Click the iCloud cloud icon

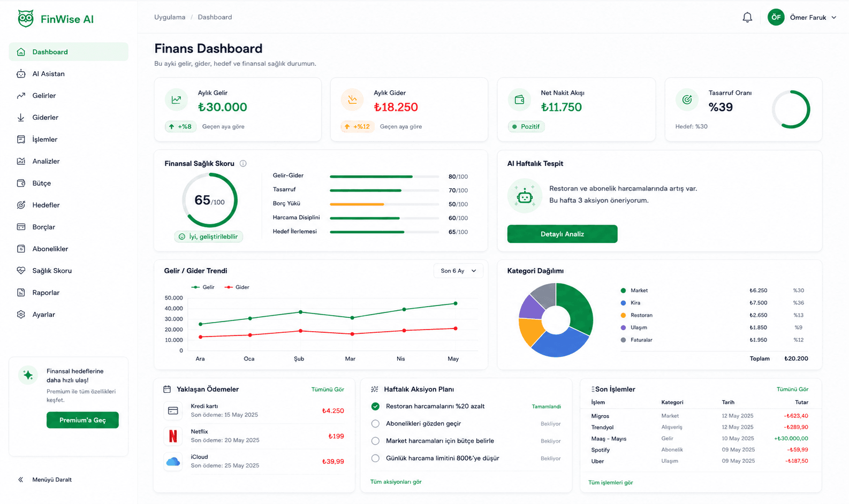pyautogui.click(x=173, y=461)
